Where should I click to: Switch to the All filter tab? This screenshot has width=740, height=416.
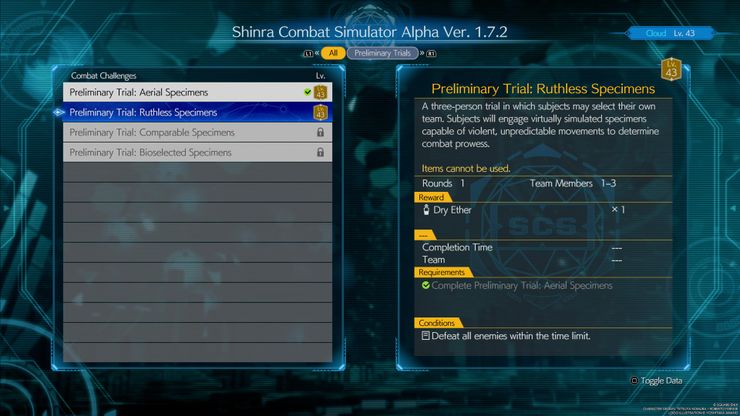pos(333,53)
